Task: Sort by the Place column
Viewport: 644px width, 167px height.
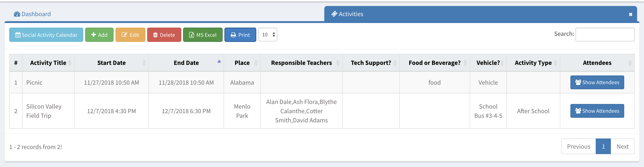Action: point(242,63)
